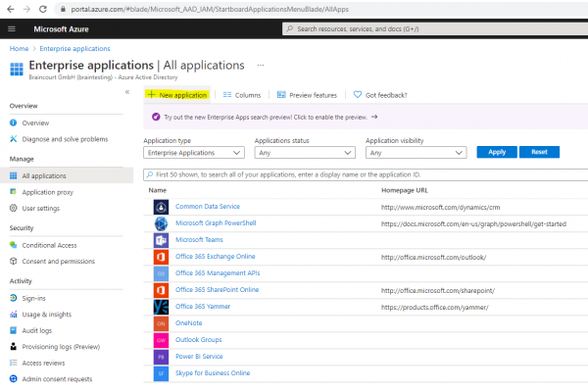Click the Got feedback heart icon
This screenshot has width=588, height=391.
[358, 95]
